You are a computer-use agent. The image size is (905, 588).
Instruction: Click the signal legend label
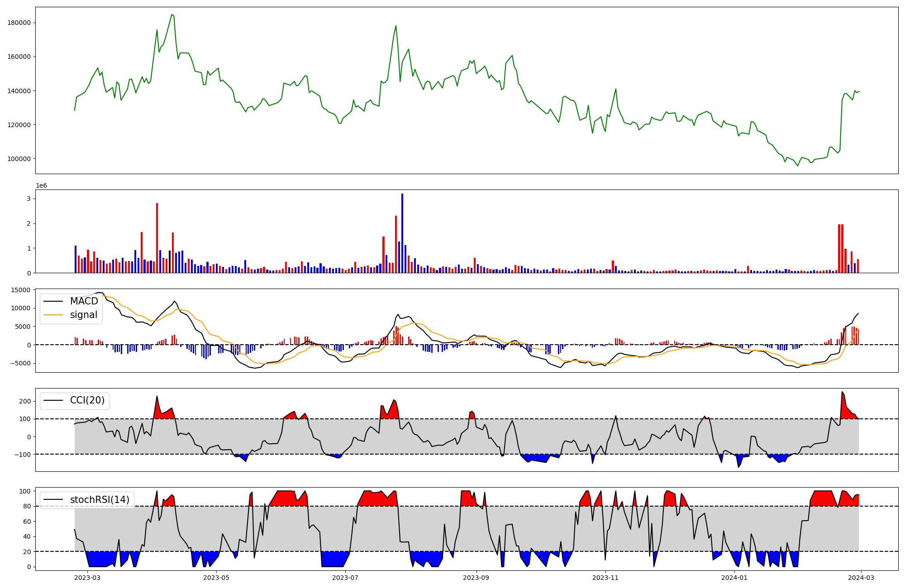pyautogui.click(x=84, y=315)
